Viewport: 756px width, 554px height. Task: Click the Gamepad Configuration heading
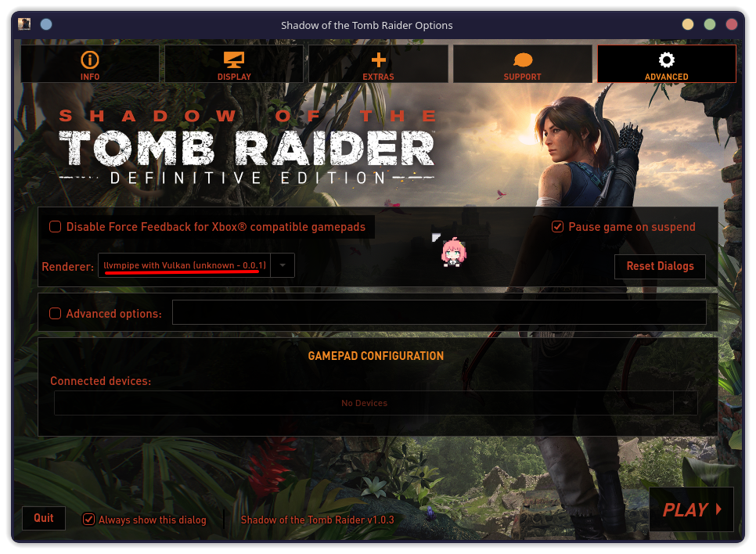[x=376, y=356]
